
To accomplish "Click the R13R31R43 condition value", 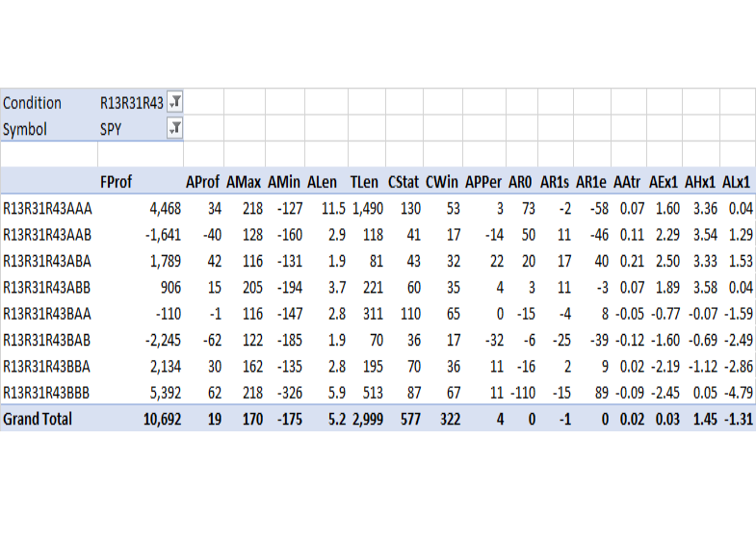I will point(132,103).
